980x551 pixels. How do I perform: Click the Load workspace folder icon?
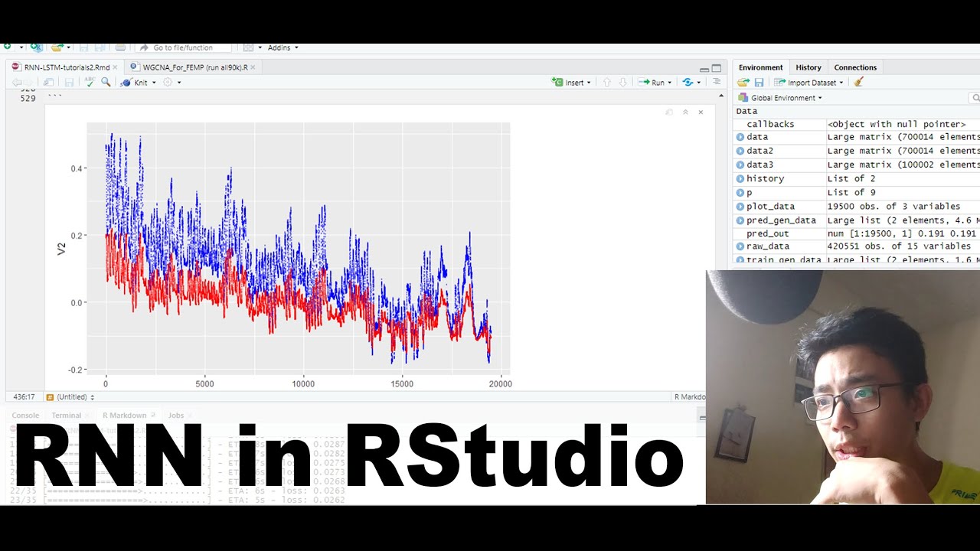pyautogui.click(x=743, y=82)
